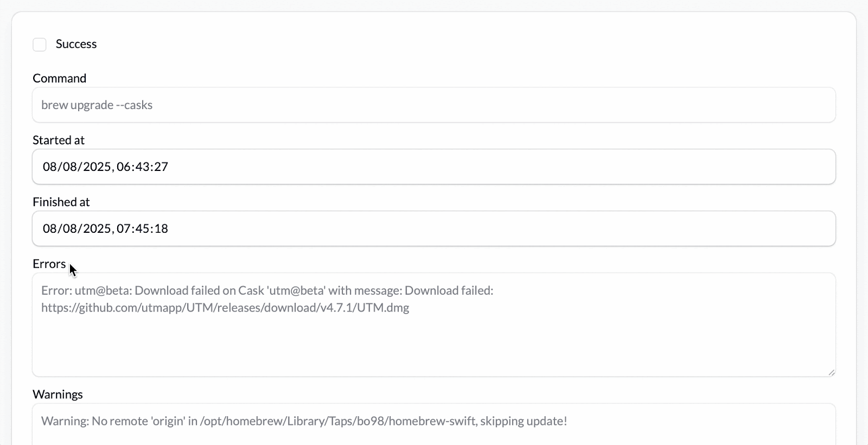Click the Started at label
868x445 pixels.
click(x=59, y=140)
